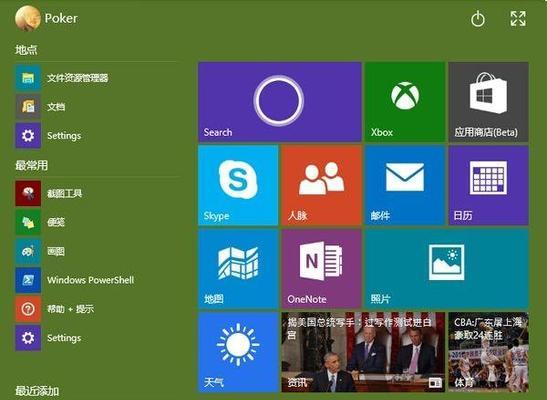Open the 照片 photos tile
The image size is (547, 400).
447,269
